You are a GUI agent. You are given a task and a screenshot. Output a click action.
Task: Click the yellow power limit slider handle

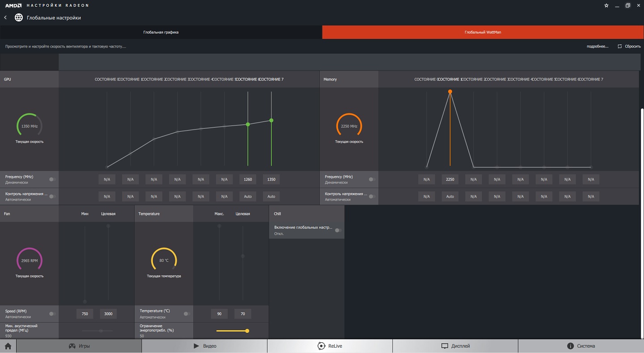coord(247,331)
